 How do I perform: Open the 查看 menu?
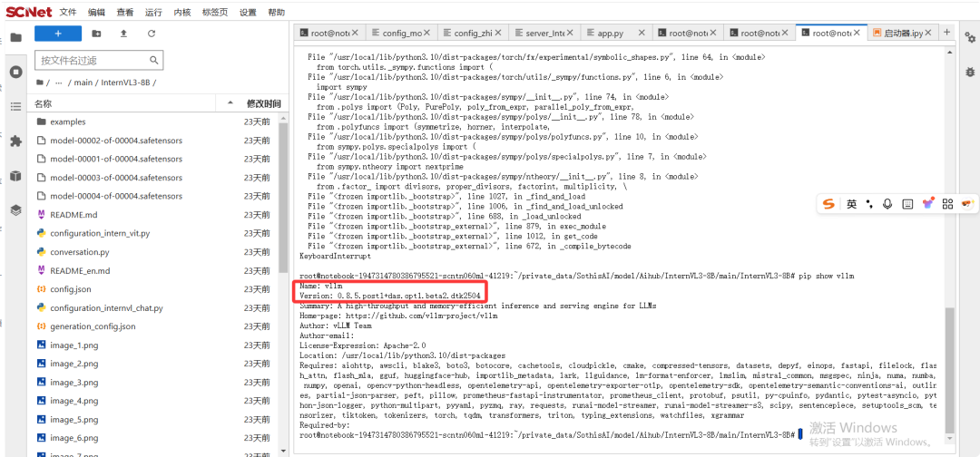pyautogui.click(x=125, y=13)
